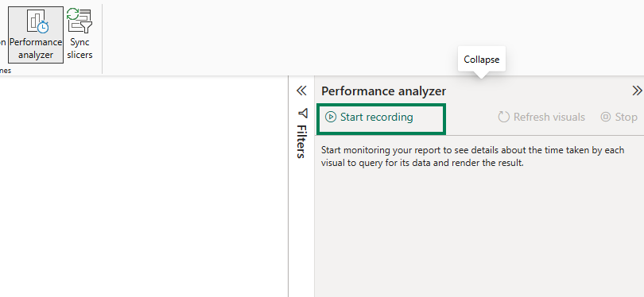The image size is (644, 297).
Task: Expand the Filters pane with double left chevron
Action: pos(301,91)
